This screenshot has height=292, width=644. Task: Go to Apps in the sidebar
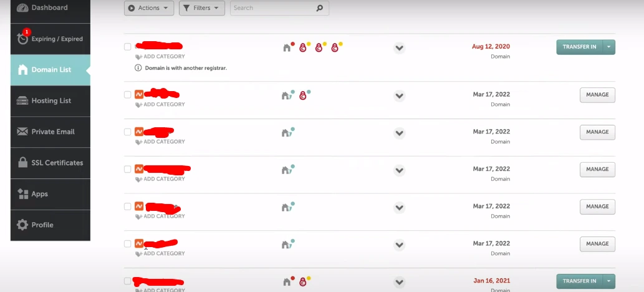(x=50, y=194)
